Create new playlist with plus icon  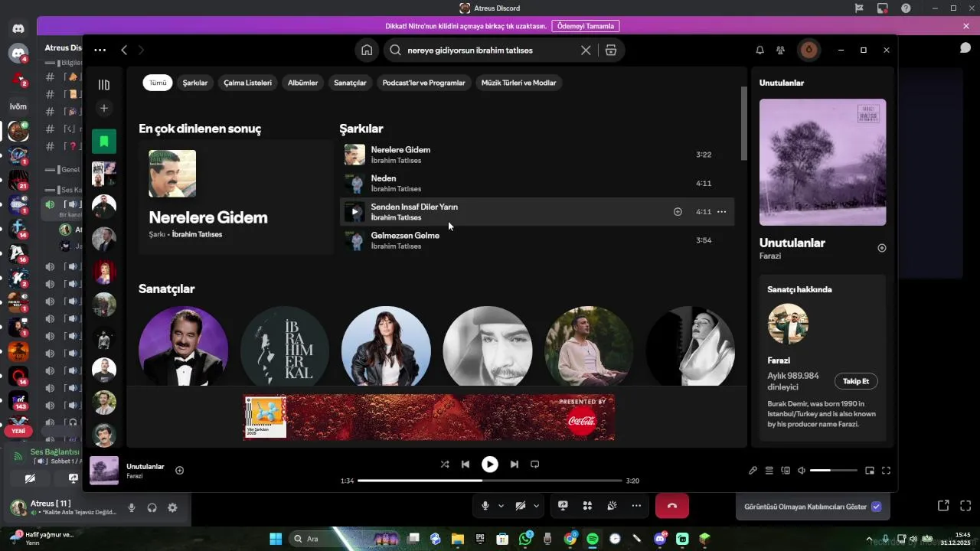(x=104, y=108)
